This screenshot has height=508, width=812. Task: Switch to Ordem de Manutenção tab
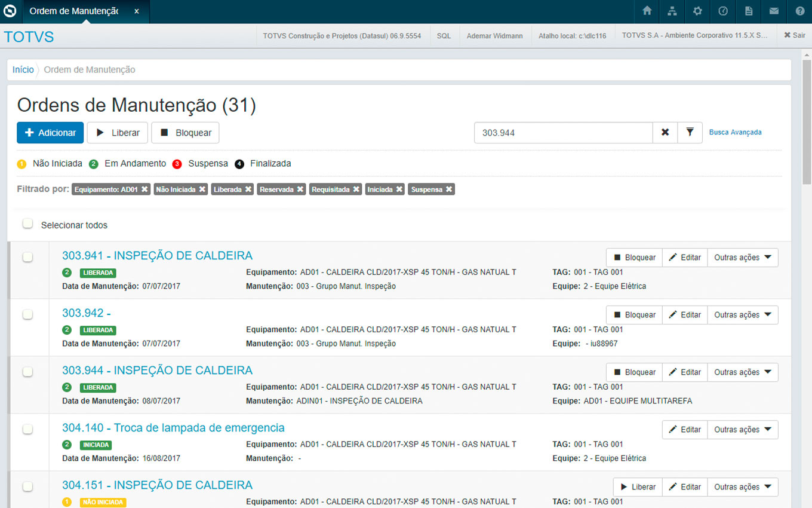tap(75, 11)
